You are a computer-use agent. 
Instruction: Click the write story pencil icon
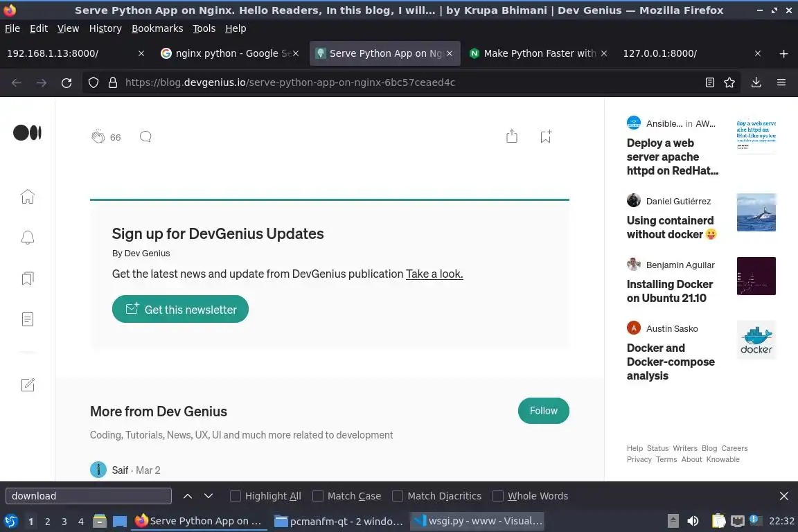click(x=28, y=385)
